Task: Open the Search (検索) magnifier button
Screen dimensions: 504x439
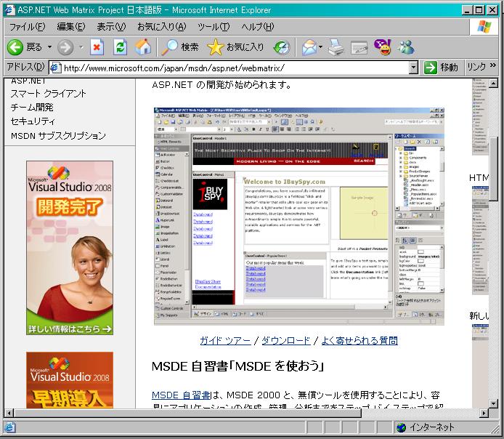Action: coord(180,47)
